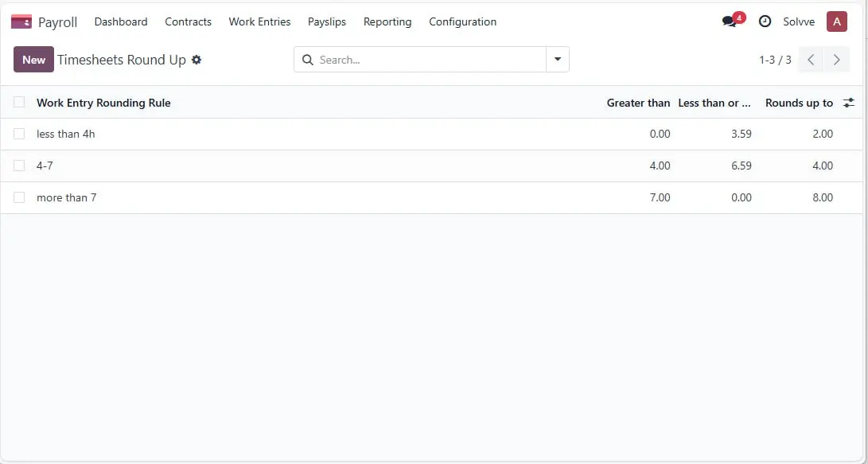Select the 'more than 7' row checkbox
The width and height of the screenshot is (868, 464).
pyautogui.click(x=19, y=197)
